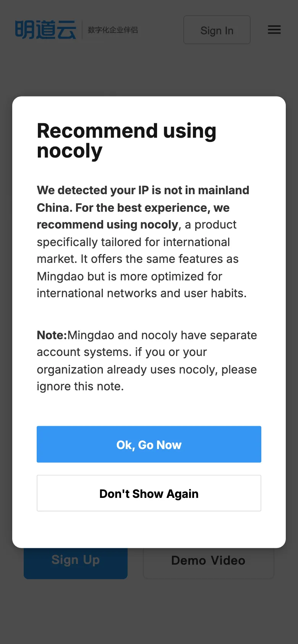
Task: Select the Sign In link in header
Action: pos(217,30)
